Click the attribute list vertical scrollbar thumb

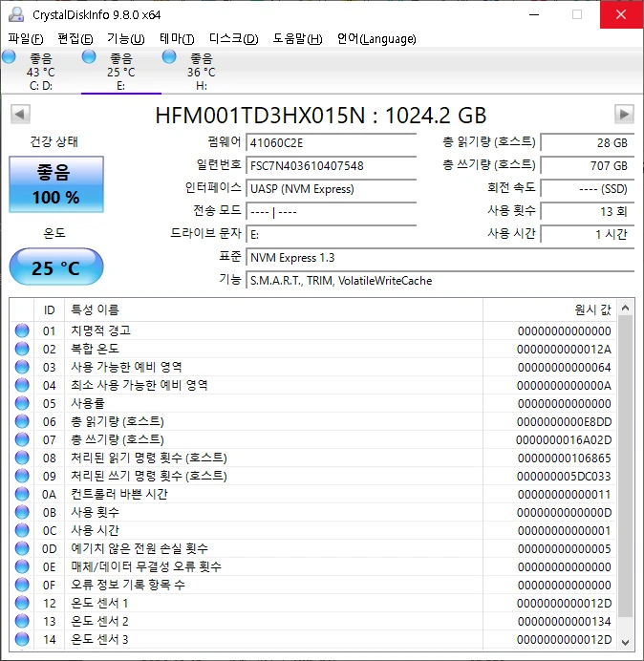tap(626, 468)
